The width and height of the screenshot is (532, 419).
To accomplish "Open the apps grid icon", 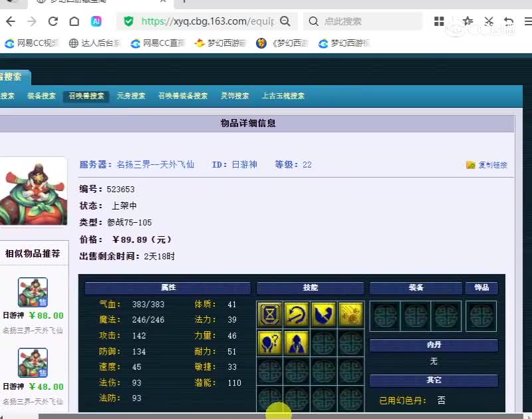I will point(439,21).
